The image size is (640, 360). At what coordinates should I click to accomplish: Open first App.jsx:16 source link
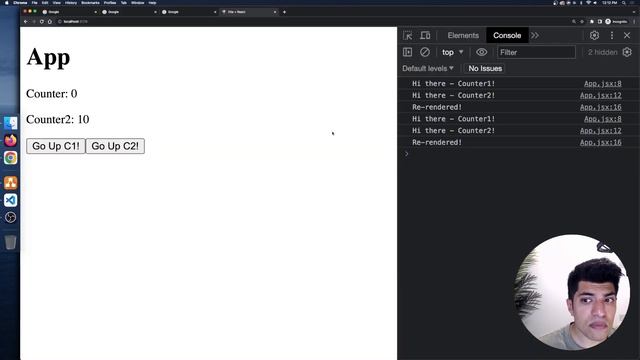(600, 107)
